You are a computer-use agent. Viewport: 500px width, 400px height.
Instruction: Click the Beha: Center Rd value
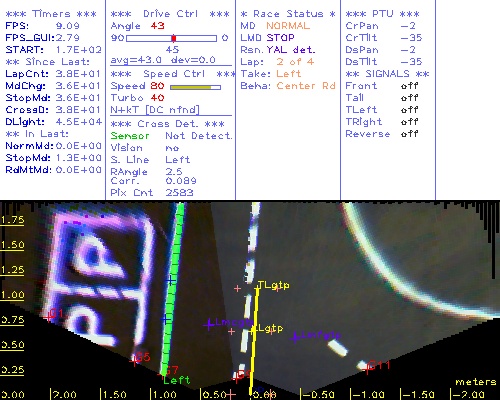306,86
